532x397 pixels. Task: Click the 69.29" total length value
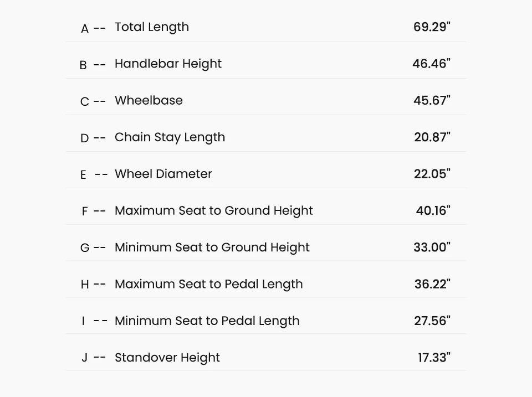tap(432, 27)
